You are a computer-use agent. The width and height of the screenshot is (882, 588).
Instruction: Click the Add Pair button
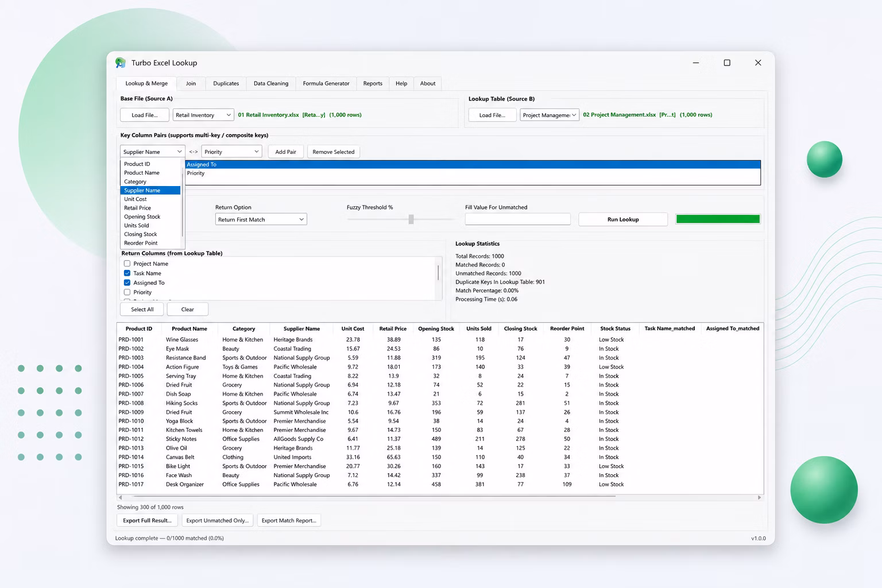coord(286,152)
